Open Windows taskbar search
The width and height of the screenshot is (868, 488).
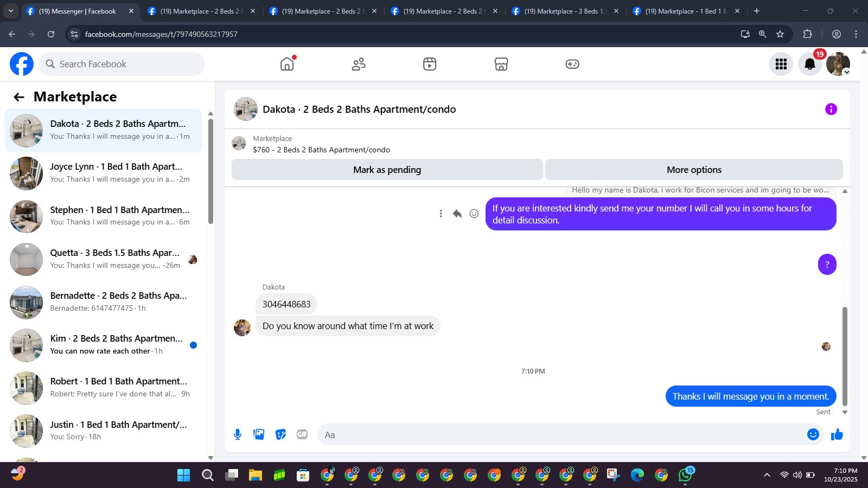click(x=208, y=476)
